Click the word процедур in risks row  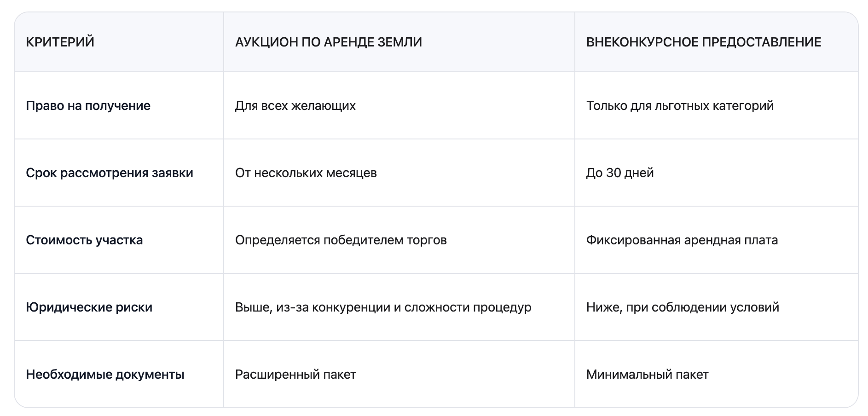point(502,307)
